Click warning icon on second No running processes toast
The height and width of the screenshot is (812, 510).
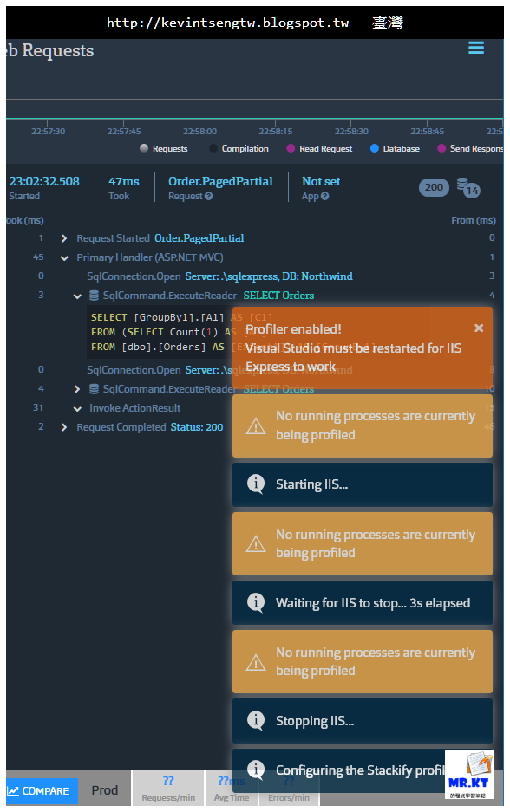(256, 543)
